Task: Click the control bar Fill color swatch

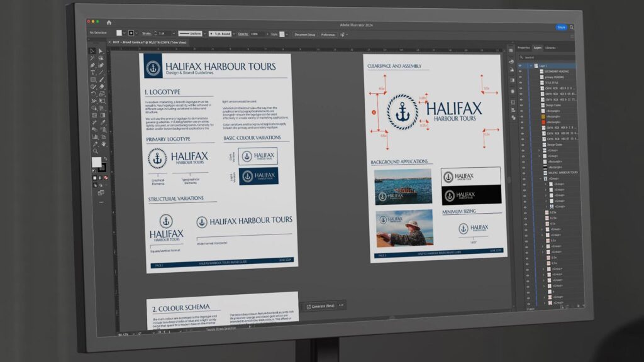Action: (119, 33)
